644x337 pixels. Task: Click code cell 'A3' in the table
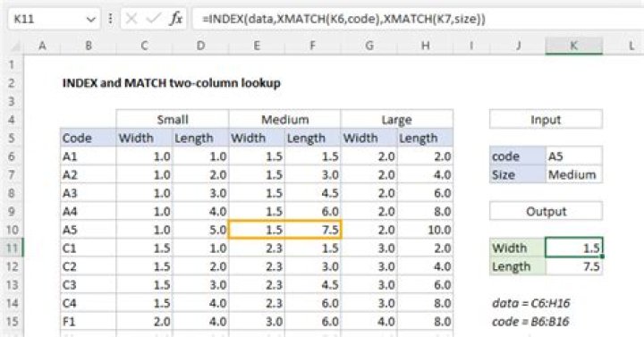click(x=88, y=193)
